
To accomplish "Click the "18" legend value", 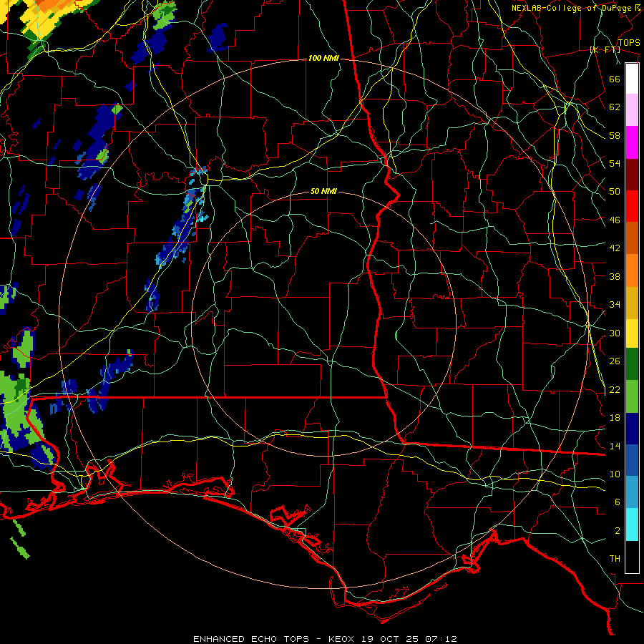I will (x=615, y=418).
